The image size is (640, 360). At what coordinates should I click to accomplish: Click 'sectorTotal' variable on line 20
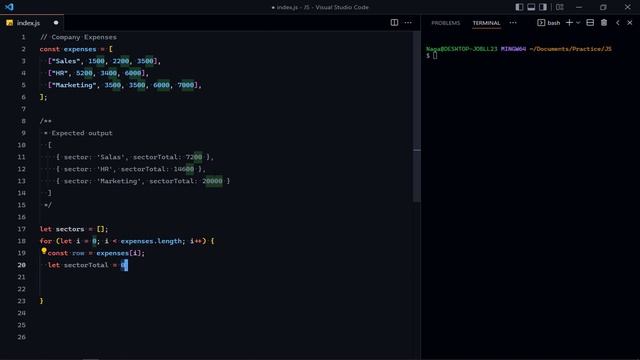[x=86, y=265]
